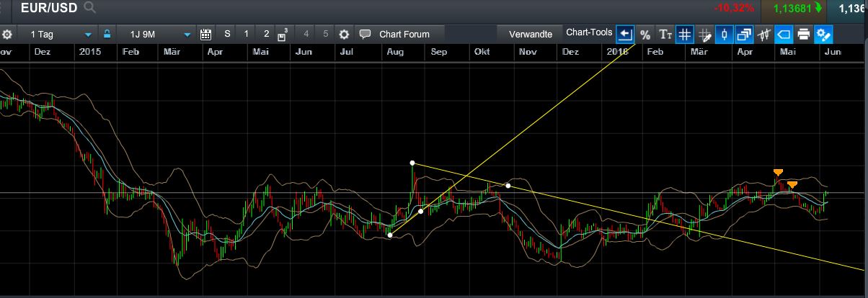Click the compare bar chart tool
The height and width of the screenshot is (298, 868).
click(765, 34)
